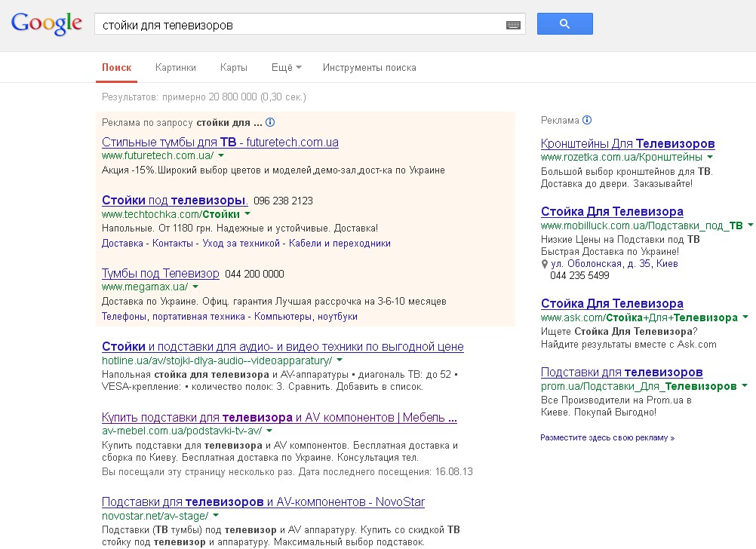
Task: Click 'Дата последнего посещения: 16.08.13' note
Action: [386, 472]
